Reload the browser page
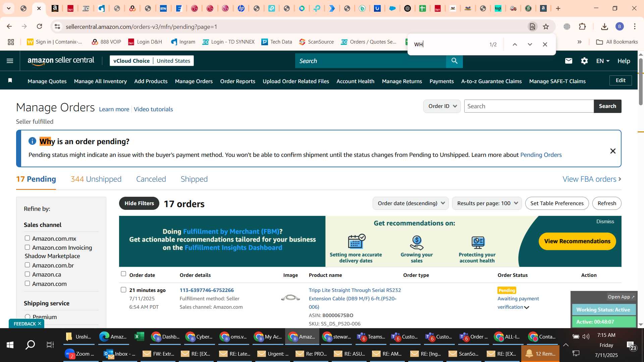Viewport: 644px width, 362px height. 39,26
